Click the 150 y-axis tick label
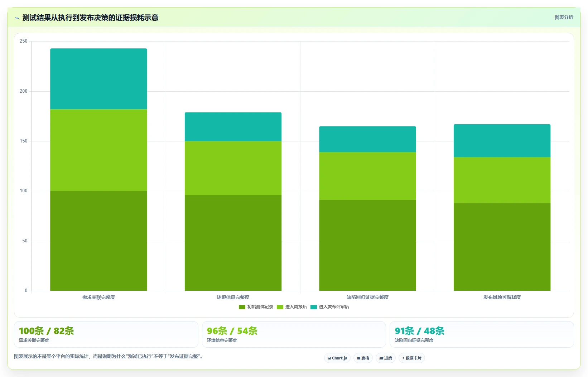The width and height of the screenshot is (588, 377). [x=24, y=141]
